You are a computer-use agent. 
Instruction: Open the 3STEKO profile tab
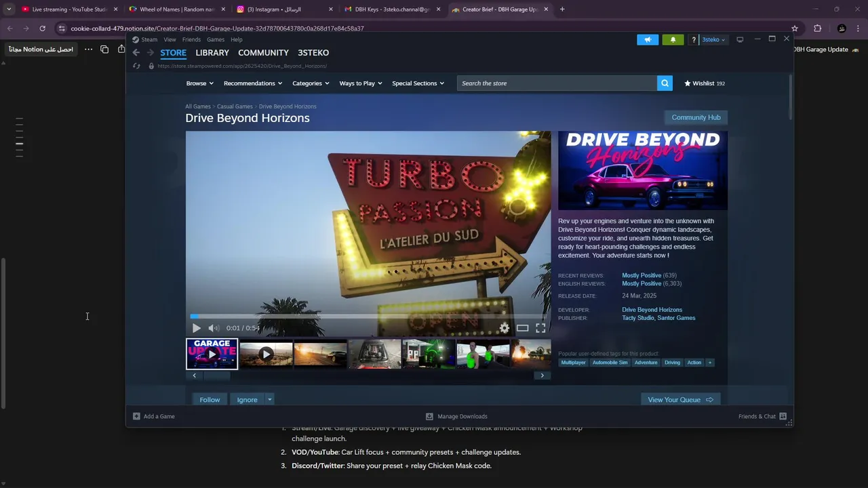point(313,53)
